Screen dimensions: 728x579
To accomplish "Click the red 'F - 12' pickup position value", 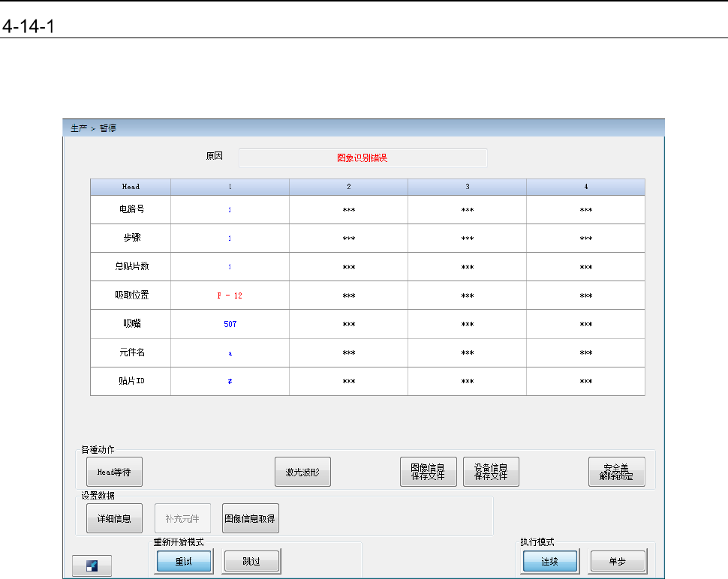I will point(230,295).
